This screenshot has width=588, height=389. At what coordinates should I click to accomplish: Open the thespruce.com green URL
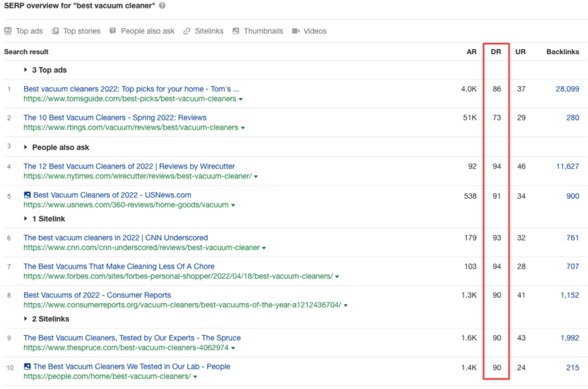[126, 348]
